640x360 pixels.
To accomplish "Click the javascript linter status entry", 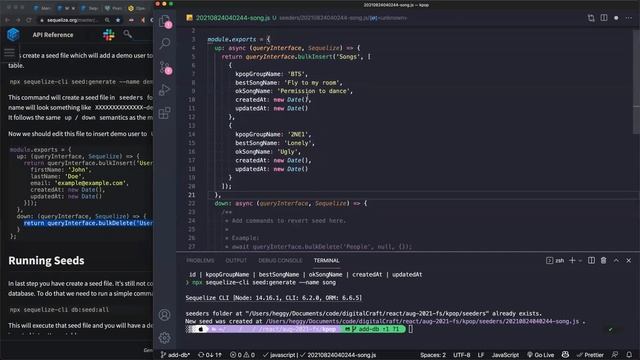I will point(280,355).
